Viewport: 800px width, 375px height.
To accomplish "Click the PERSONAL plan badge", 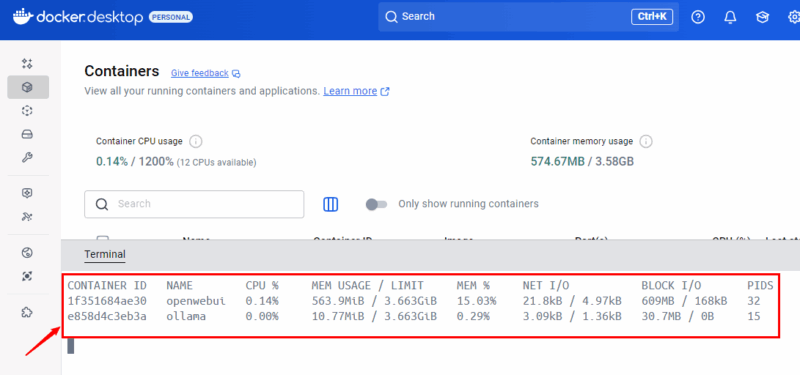I will click(170, 17).
